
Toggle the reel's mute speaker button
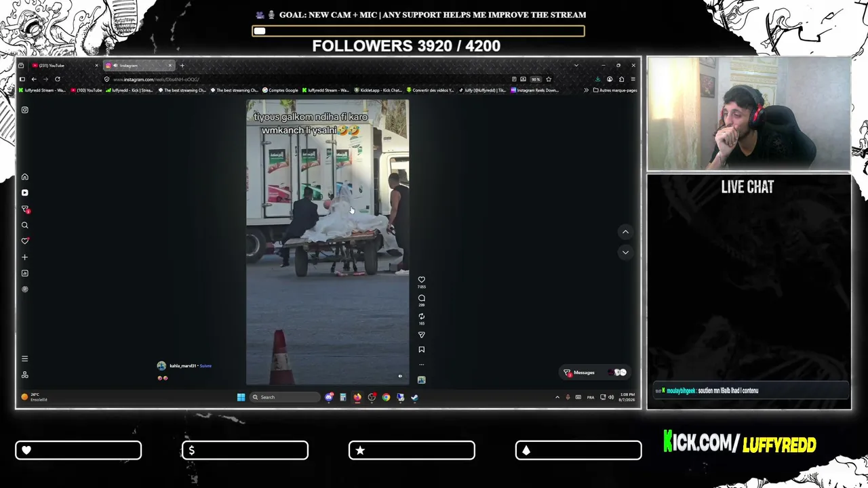400,376
